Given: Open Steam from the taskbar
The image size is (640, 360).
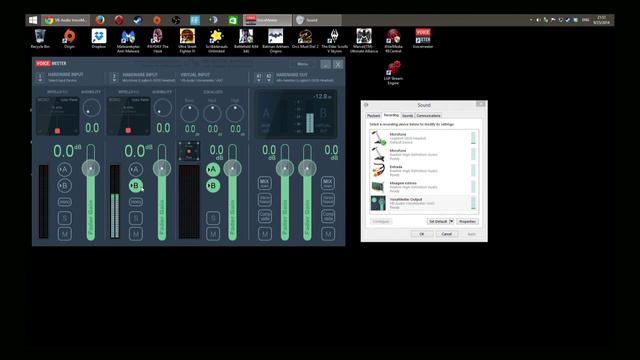Looking at the screenshot, I should coord(138,20).
